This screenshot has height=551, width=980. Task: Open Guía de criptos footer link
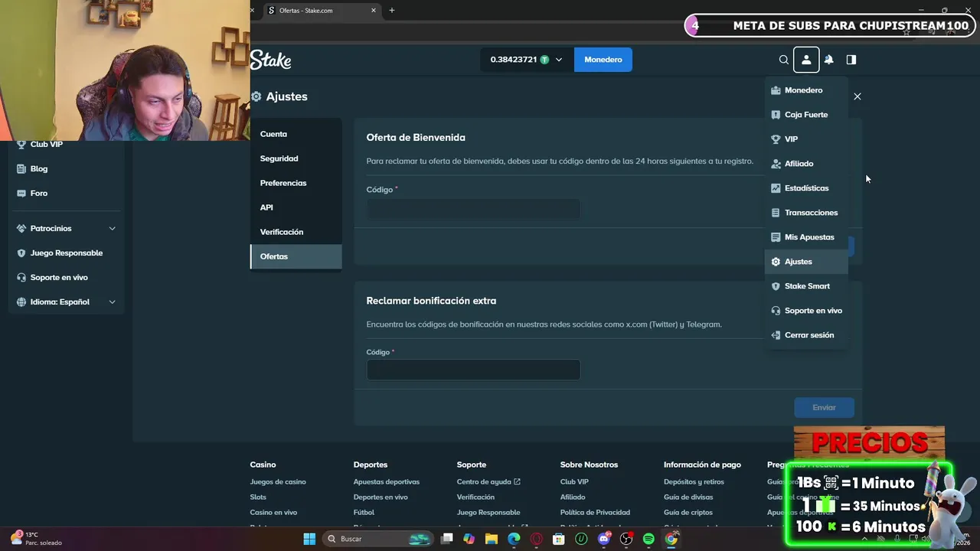point(688,512)
